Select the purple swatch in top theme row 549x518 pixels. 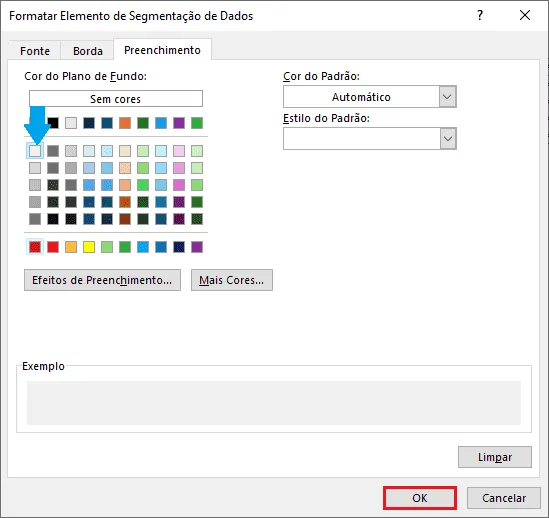[x=179, y=123]
